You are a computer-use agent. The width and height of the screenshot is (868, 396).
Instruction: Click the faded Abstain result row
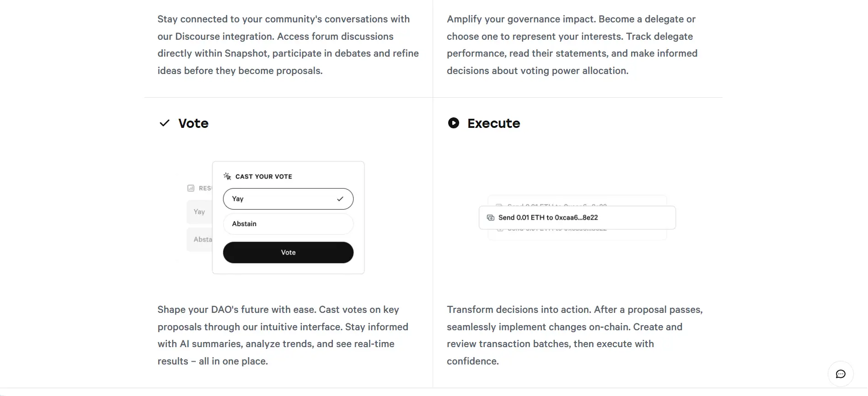200,239
